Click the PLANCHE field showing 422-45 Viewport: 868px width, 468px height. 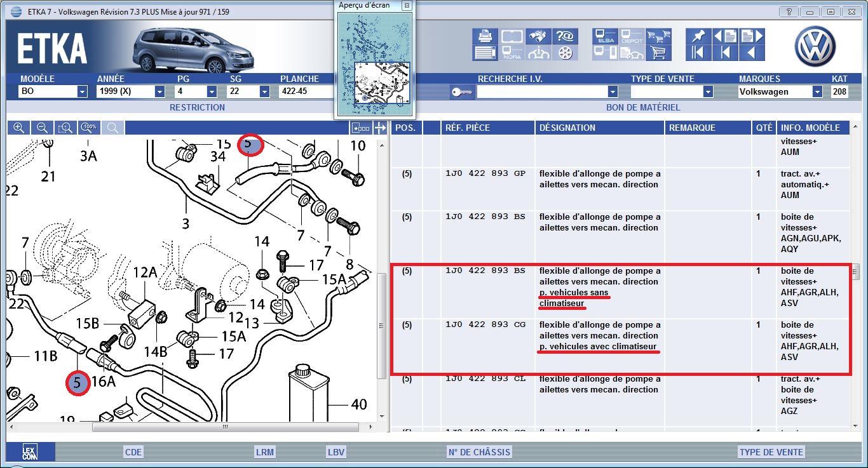(x=306, y=91)
